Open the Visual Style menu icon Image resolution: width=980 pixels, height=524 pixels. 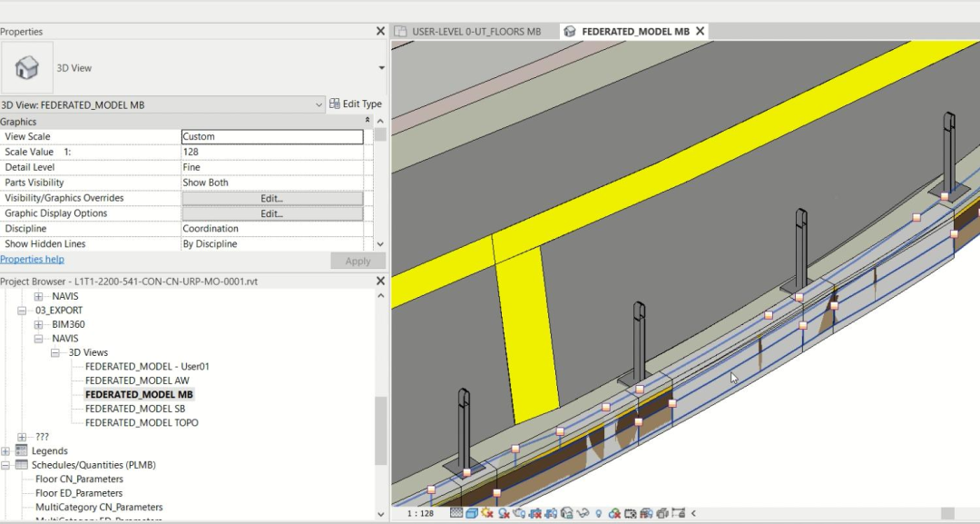[x=472, y=513]
